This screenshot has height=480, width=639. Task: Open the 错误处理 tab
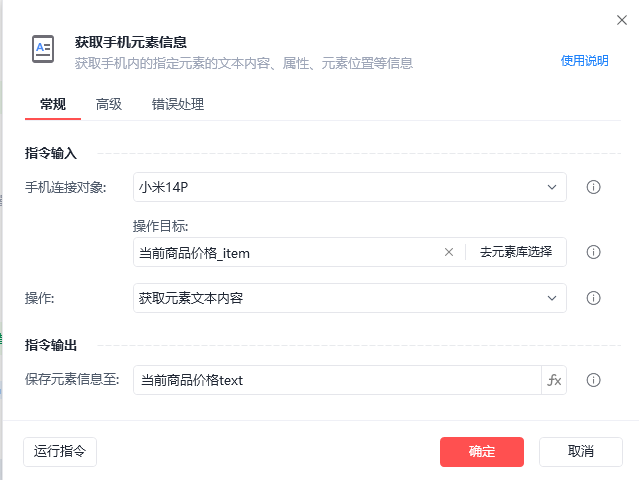point(178,104)
